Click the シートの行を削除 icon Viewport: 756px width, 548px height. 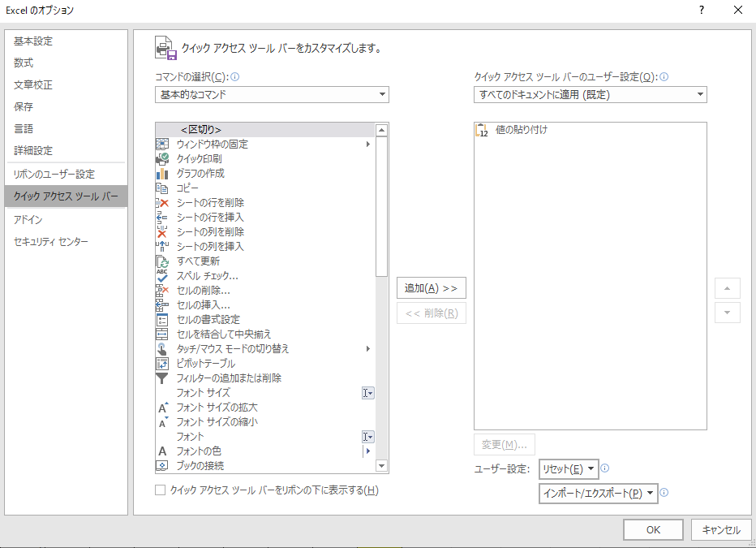pos(162,203)
